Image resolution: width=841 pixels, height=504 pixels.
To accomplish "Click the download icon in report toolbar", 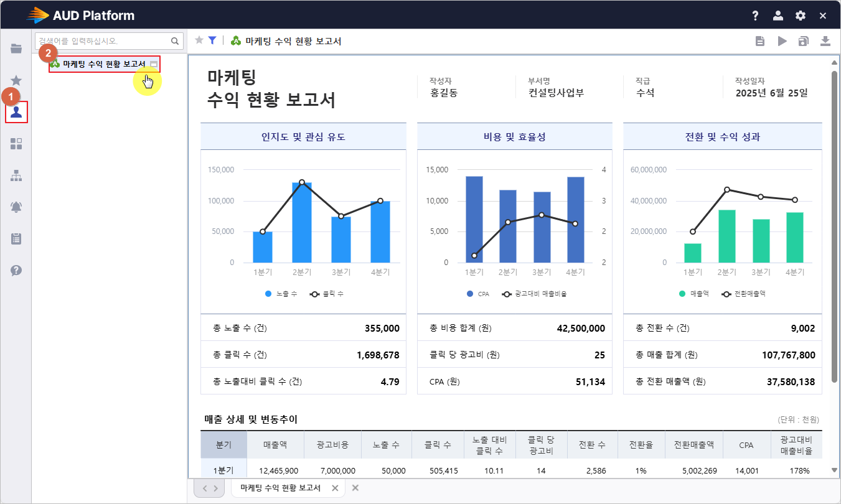I will click(x=825, y=41).
